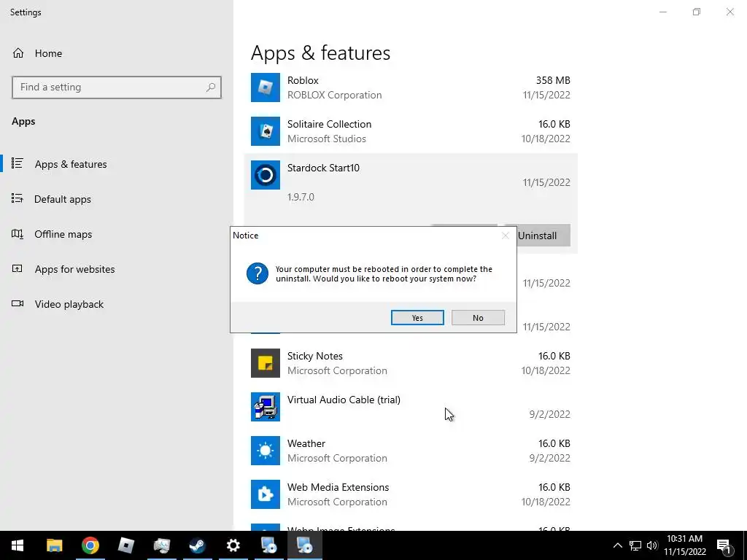Open the notification center icon
747x560 pixels.
click(x=724, y=546)
